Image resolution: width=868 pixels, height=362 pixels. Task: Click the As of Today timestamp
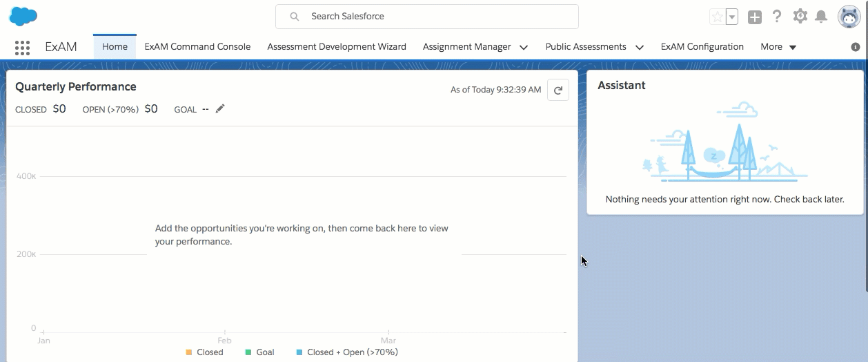click(x=496, y=90)
